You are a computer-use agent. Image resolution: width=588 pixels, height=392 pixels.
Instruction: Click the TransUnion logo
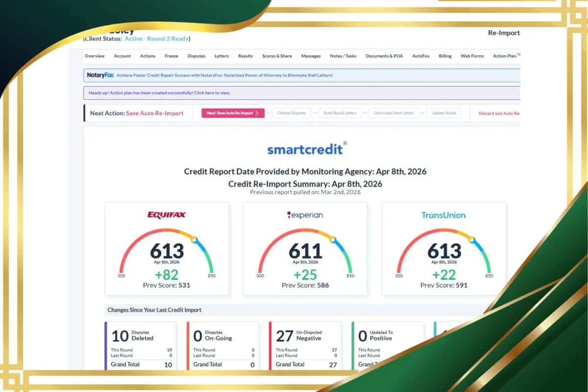click(443, 215)
